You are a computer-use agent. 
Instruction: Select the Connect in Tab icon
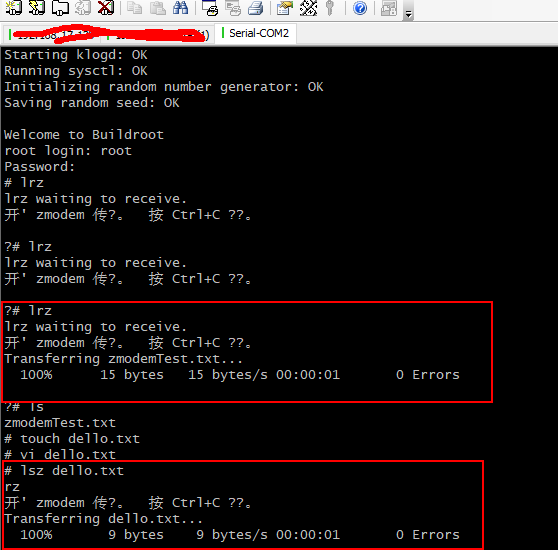(x=60, y=7)
